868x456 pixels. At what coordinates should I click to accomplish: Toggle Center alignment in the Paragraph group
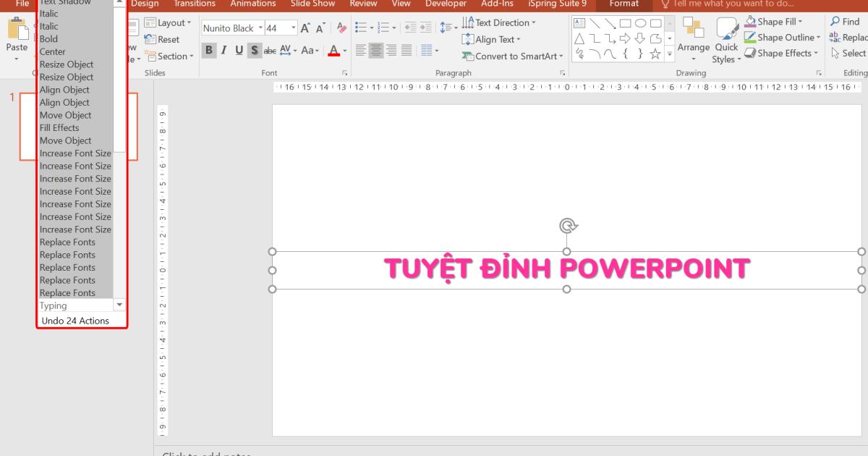click(376, 51)
